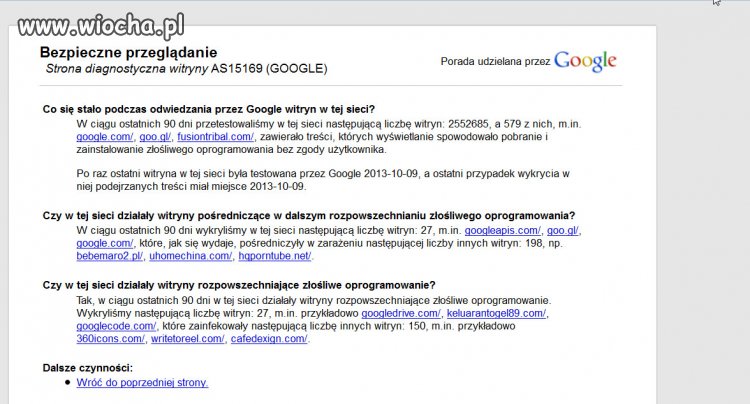Viewport: 750px width, 404px height.
Task: Visit the writetoreel.com/ link
Action: [x=188, y=339]
